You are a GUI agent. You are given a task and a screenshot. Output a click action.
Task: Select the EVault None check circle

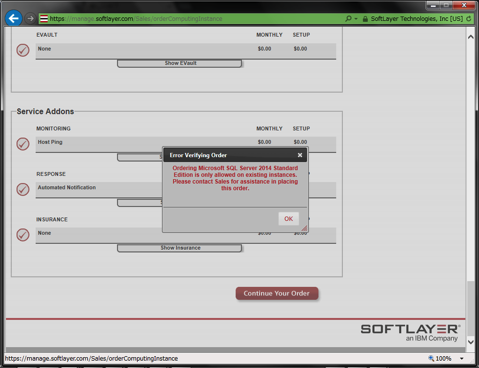pyautogui.click(x=23, y=50)
